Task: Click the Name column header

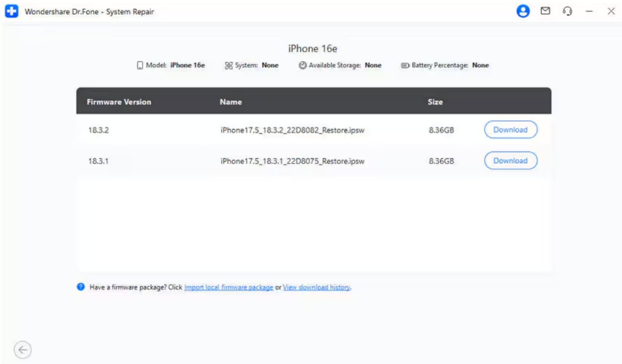Action: (230, 102)
